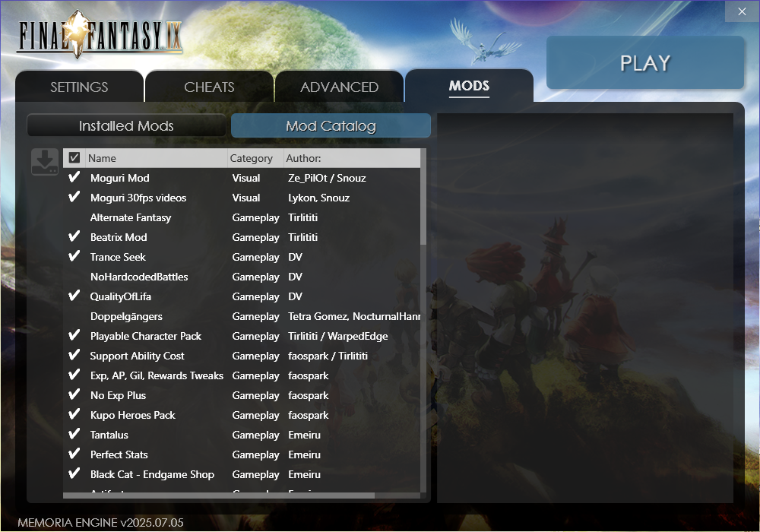Select the Alternate Fantasy mod row
Image resolution: width=760 pixels, height=532 pixels.
[242, 217]
